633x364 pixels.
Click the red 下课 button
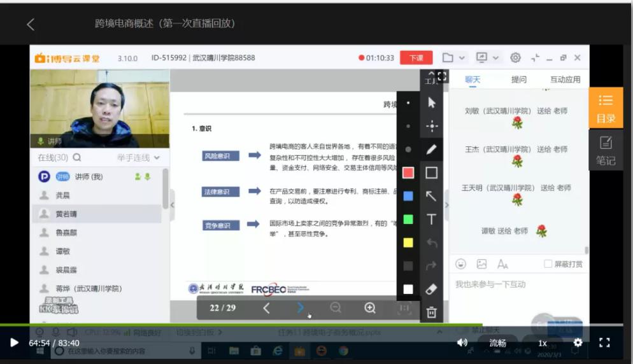coord(416,58)
